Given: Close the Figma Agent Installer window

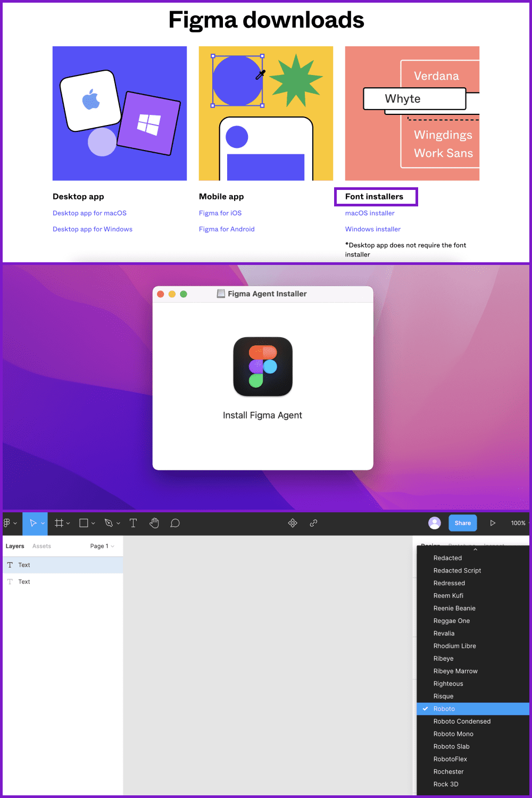Looking at the screenshot, I should (161, 294).
